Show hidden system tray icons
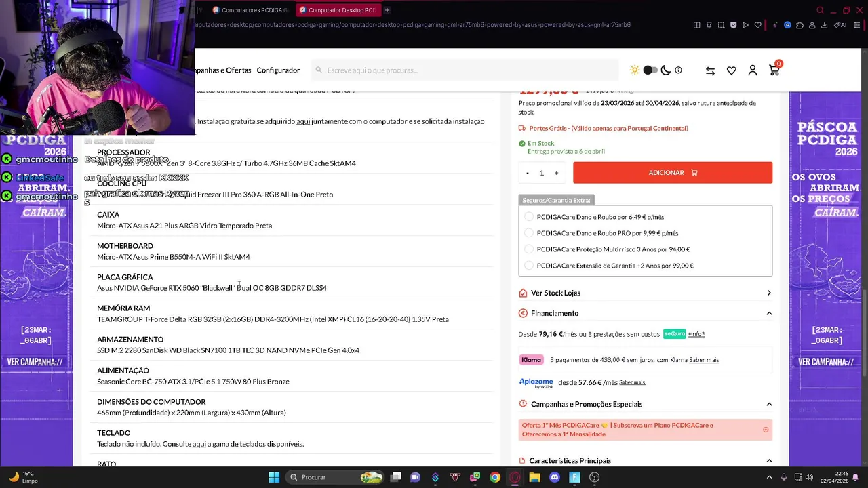The image size is (868, 488). (x=770, y=477)
